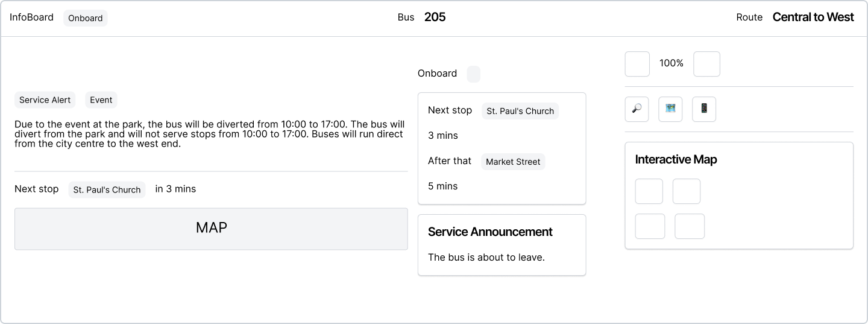Click the Onboard badge next to InfoBoard
Viewport: 868px width, 324px height.
click(x=86, y=18)
